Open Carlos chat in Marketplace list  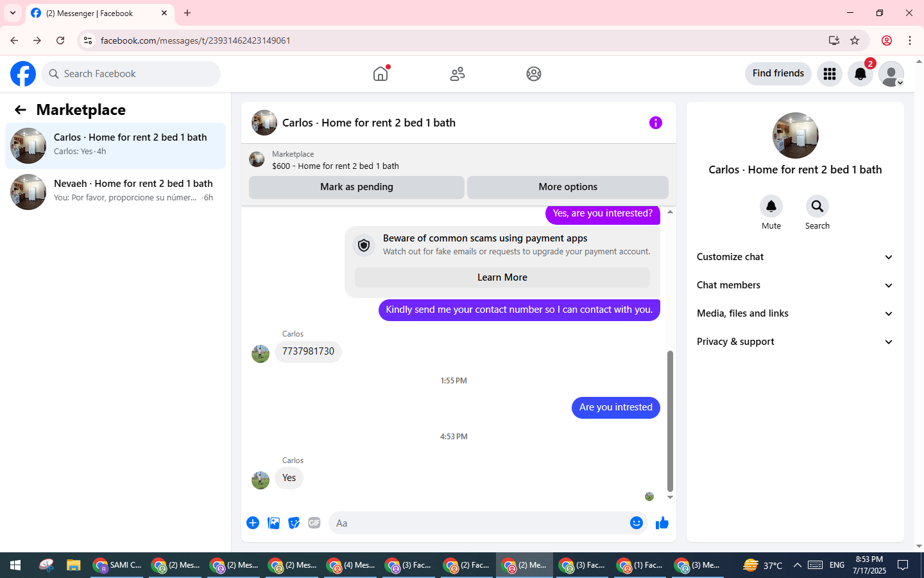(116, 146)
